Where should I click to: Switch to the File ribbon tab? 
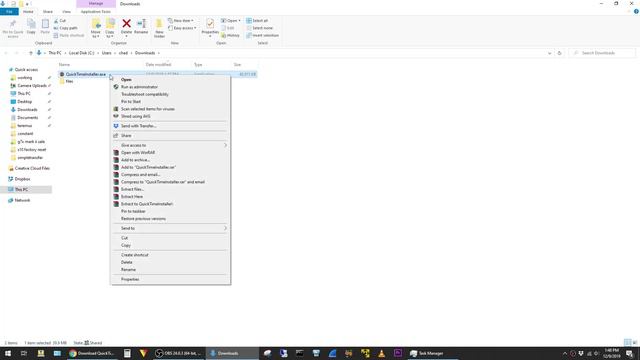(x=9, y=11)
